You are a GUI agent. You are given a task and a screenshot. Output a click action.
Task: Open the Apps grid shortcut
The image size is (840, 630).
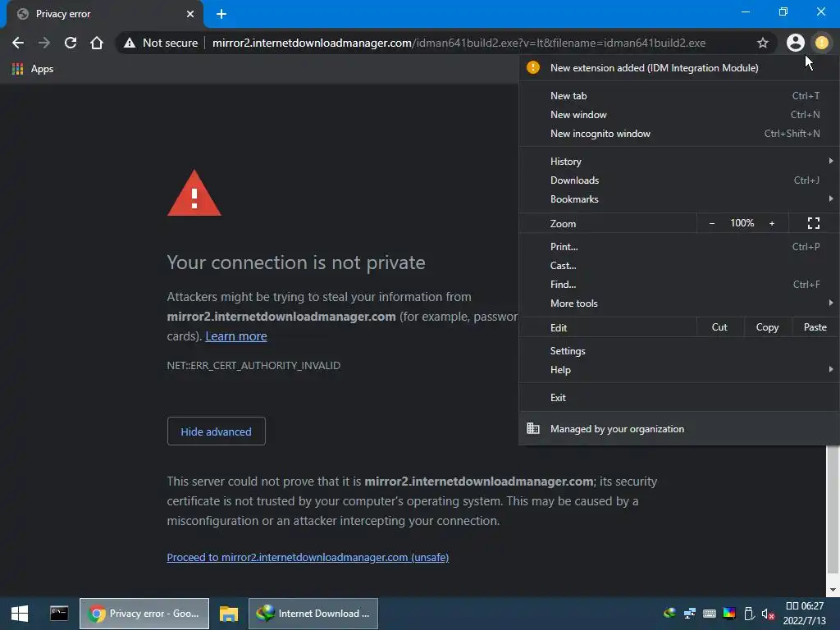(x=33, y=69)
